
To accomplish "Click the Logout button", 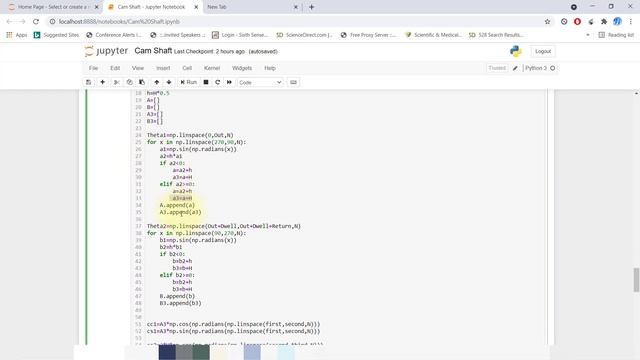I will (x=543, y=51).
